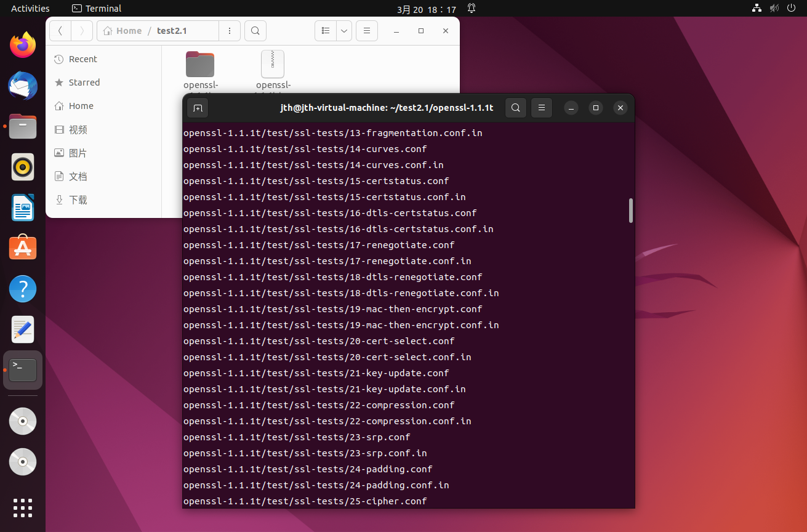This screenshot has height=532, width=807.
Task: Click Activities in the top bar
Action: 30,9
